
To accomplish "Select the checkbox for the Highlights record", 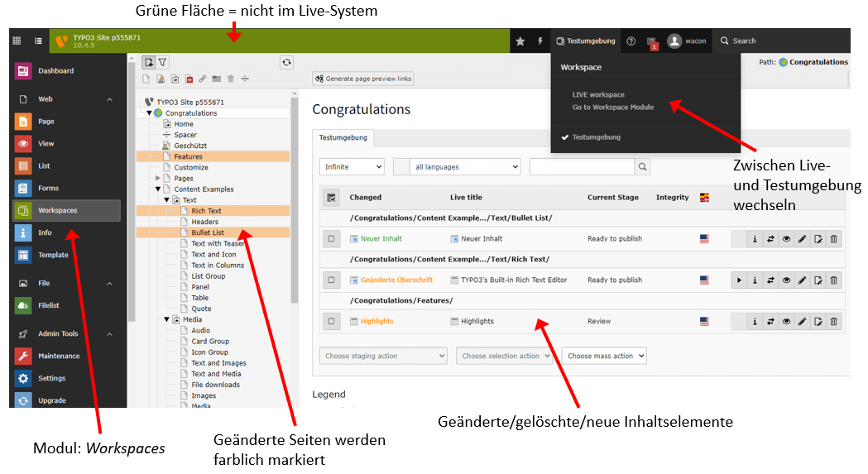I will [331, 321].
